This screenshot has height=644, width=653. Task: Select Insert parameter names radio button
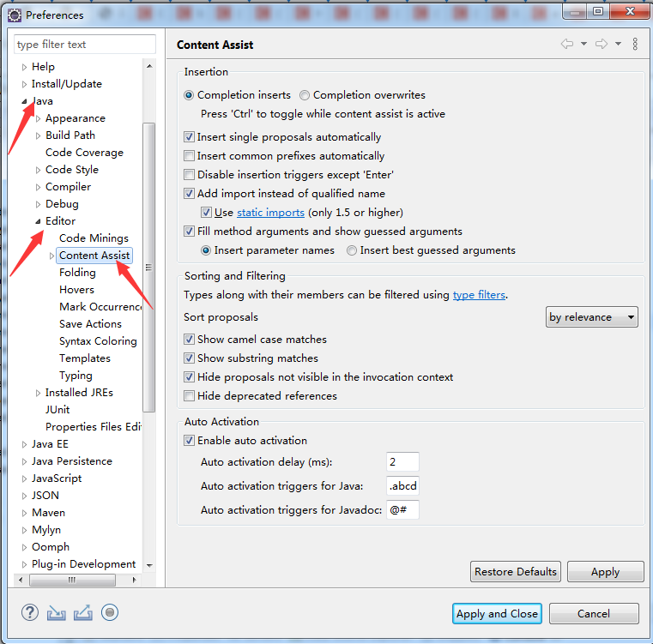click(206, 250)
